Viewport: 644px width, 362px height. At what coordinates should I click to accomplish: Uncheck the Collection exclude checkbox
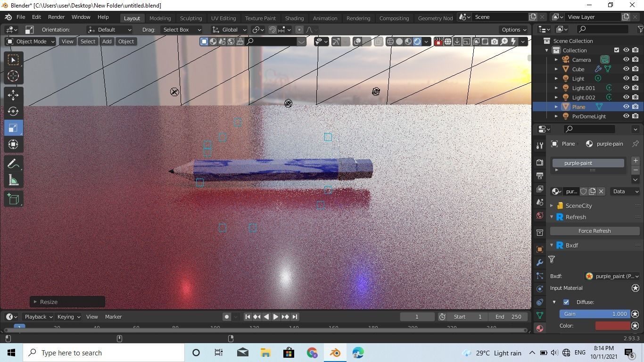coord(617,50)
